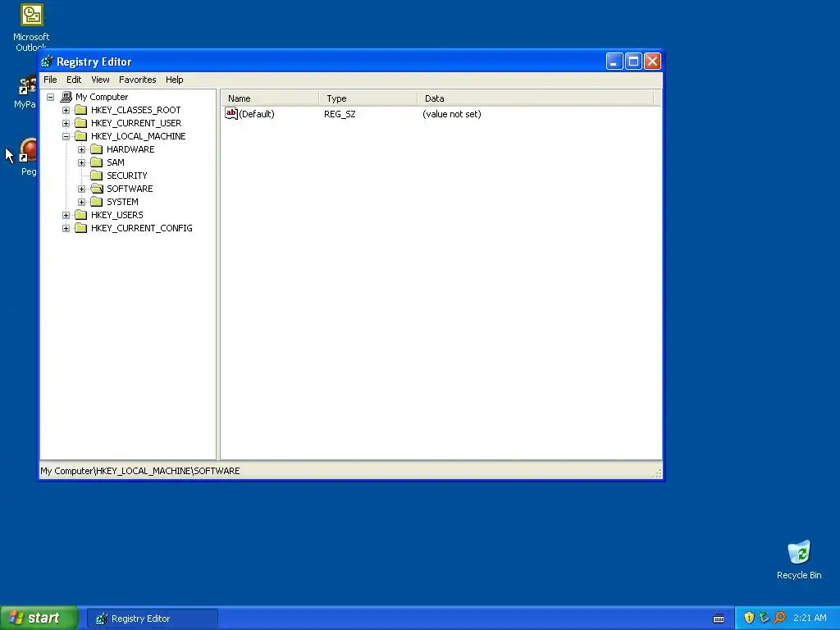Click the Registry Editor title bar icon
Screen dimensions: 840x630
[x=47, y=62]
